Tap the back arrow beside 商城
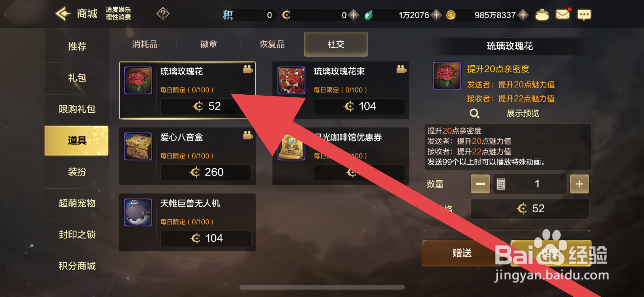The image size is (644, 297). coord(64,14)
